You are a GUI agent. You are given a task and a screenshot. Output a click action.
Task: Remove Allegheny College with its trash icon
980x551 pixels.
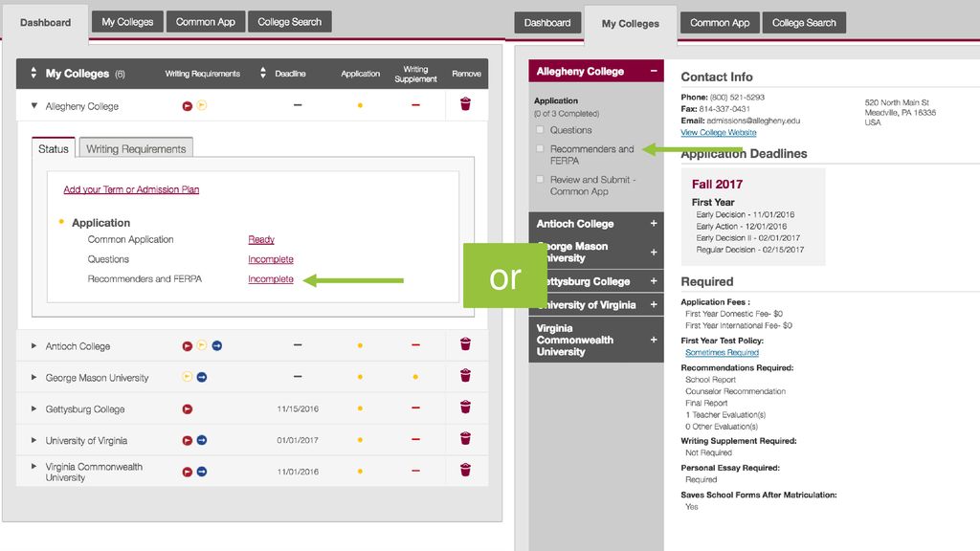tap(465, 103)
